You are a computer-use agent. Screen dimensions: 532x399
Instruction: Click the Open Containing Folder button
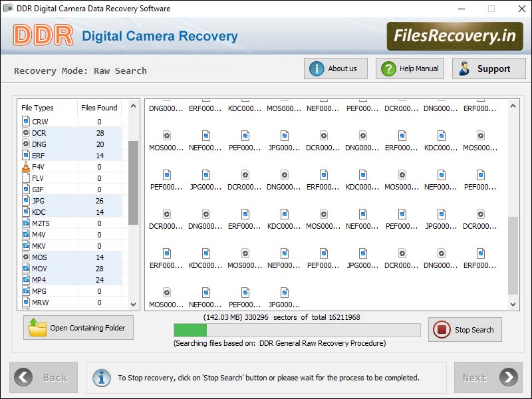pyautogui.click(x=78, y=327)
